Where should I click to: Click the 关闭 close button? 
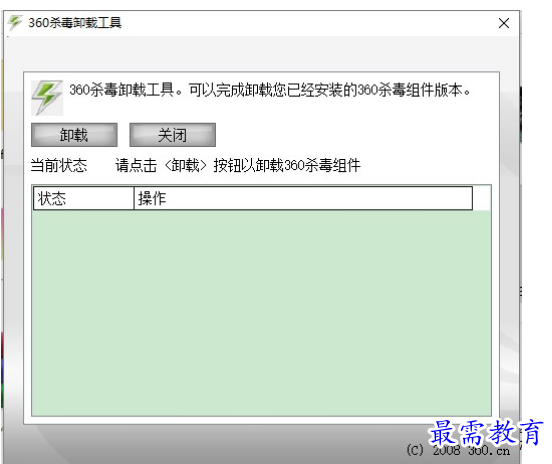172,135
